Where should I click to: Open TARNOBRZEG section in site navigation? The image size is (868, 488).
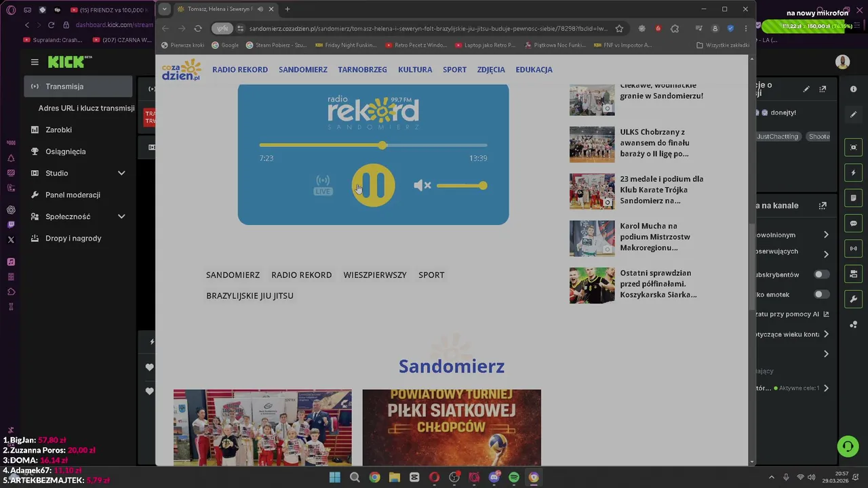coord(362,69)
